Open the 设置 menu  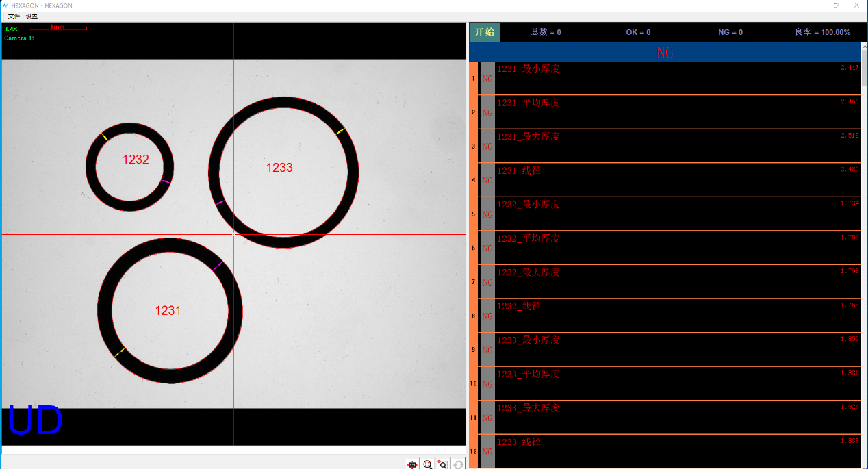point(31,16)
